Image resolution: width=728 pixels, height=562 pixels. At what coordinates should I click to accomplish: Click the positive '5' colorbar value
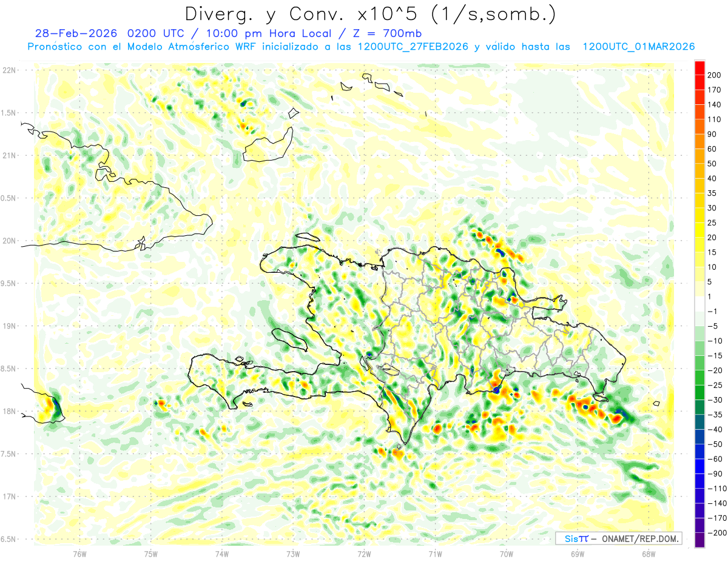click(710, 282)
